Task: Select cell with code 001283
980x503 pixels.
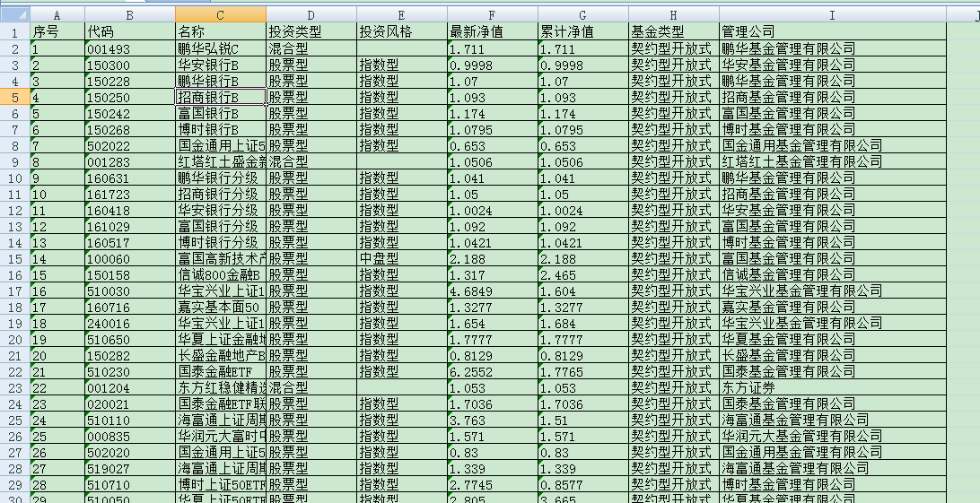Action: pos(130,161)
